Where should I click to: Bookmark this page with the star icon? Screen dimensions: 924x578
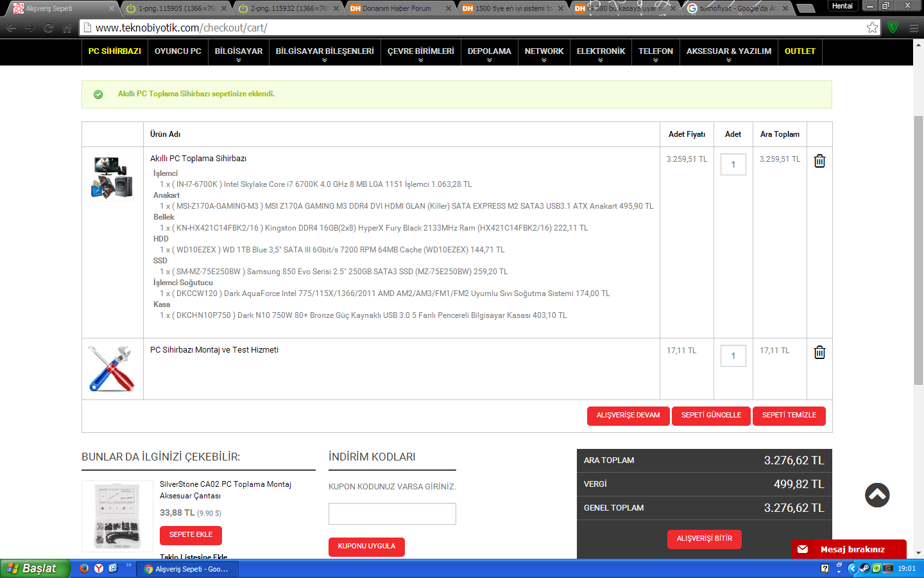pyautogui.click(x=872, y=28)
